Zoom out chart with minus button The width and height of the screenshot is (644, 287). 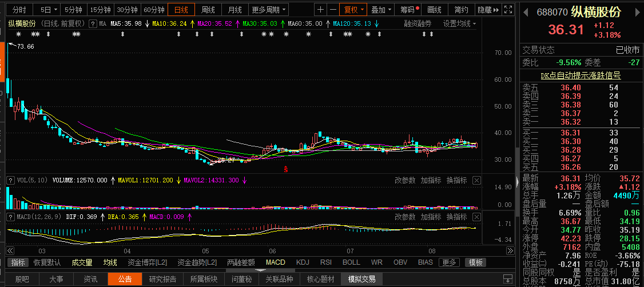click(x=333, y=10)
